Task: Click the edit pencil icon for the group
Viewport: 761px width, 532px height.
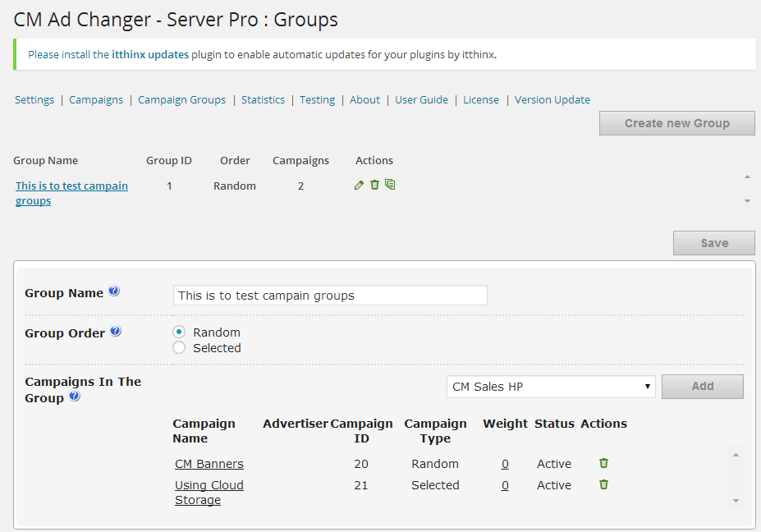Action: click(x=359, y=186)
